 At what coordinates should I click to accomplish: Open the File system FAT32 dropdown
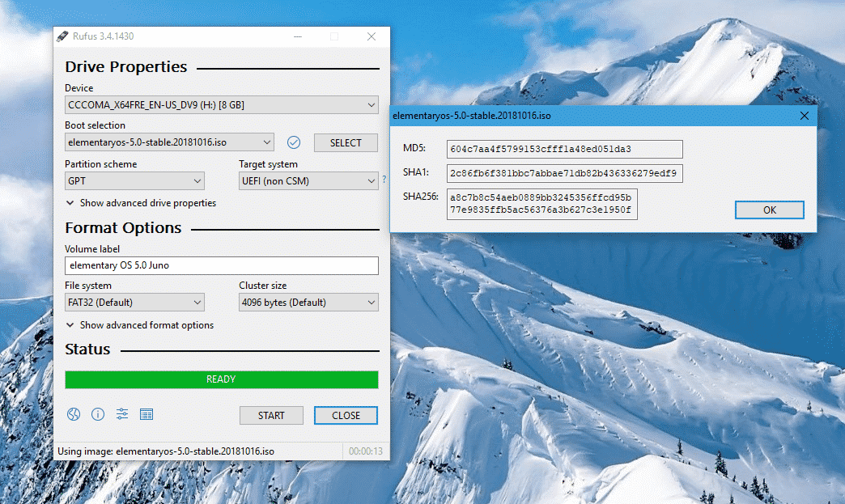tap(134, 302)
